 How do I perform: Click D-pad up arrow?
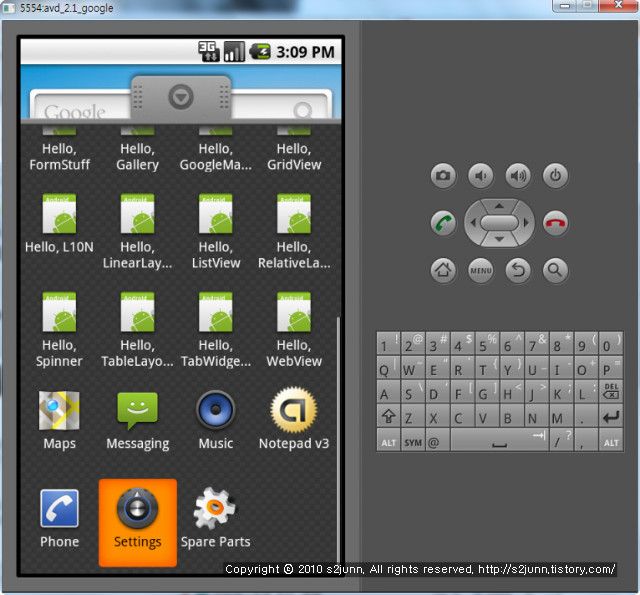click(499, 206)
